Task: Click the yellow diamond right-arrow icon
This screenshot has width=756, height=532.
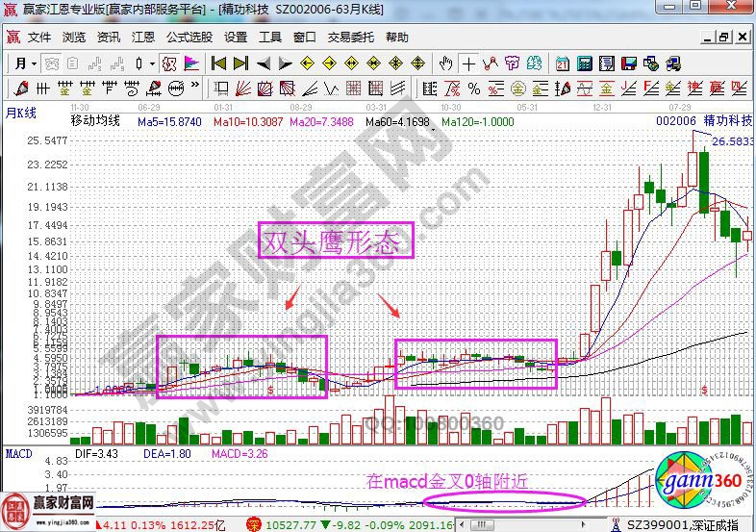Action: click(x=329, y=63)
